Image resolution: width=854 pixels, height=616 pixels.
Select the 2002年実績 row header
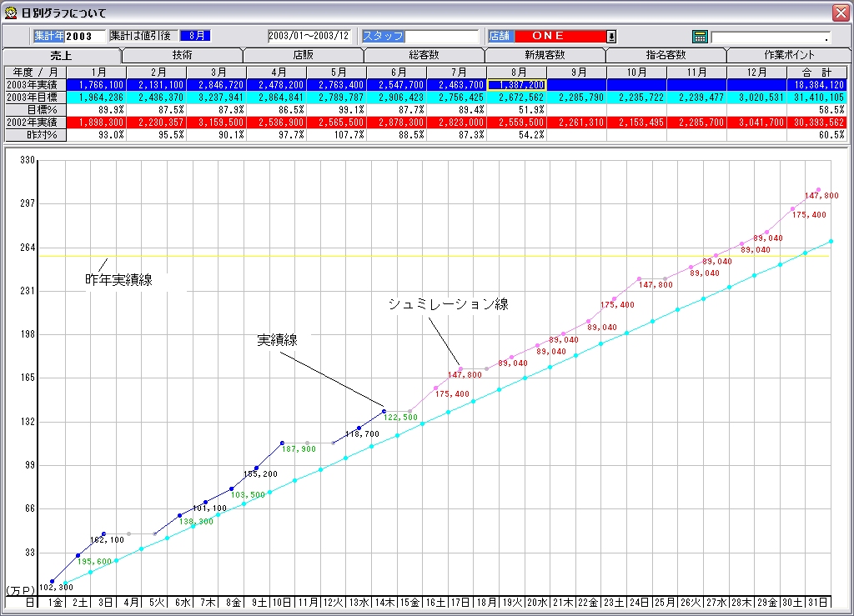[35, 123]
